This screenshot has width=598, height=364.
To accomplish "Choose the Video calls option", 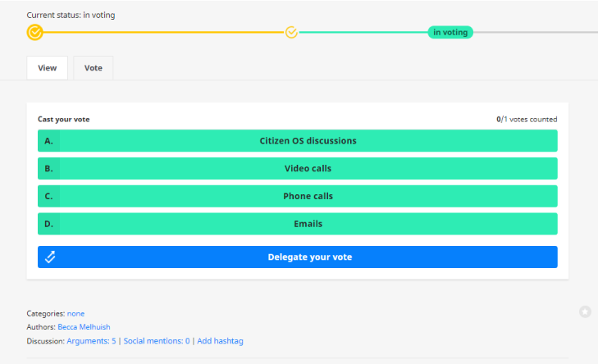I will pos(308,169).
